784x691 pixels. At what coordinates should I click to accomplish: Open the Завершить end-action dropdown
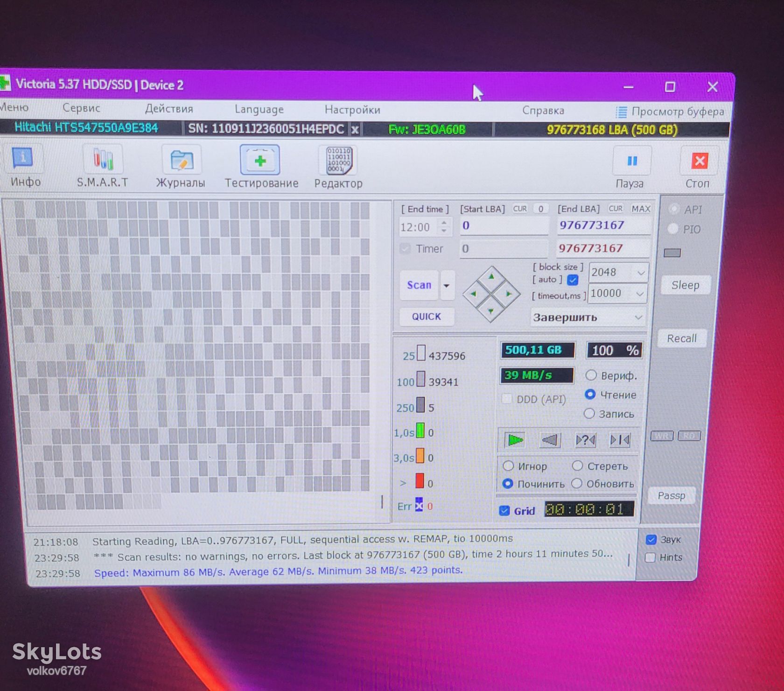(x=588, y=317)
